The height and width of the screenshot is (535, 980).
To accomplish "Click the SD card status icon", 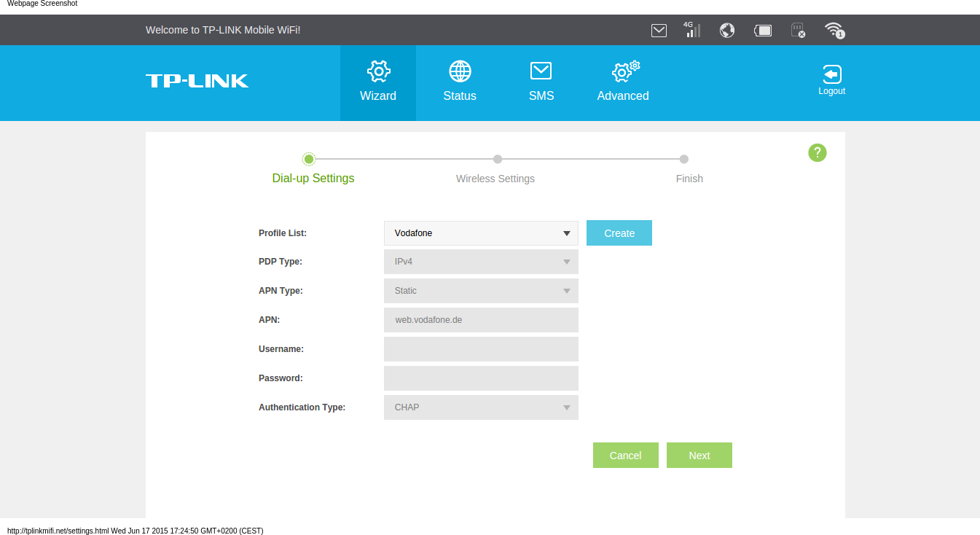I will [798, 31].
